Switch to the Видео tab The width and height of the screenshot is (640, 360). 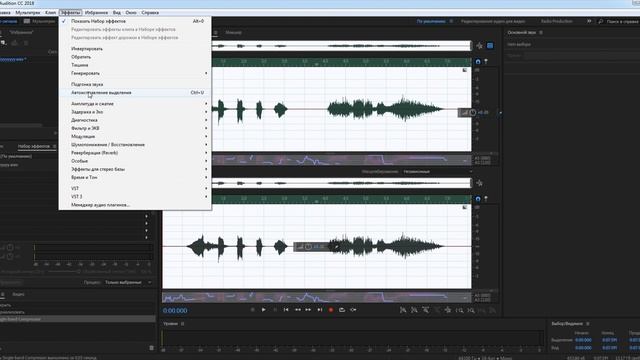click(x=18, y=294)
